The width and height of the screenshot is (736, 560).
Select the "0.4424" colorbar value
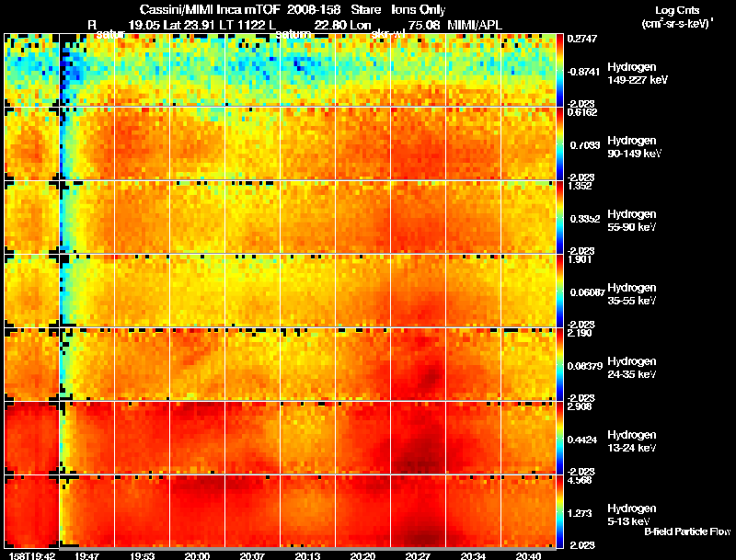(582, 440)
